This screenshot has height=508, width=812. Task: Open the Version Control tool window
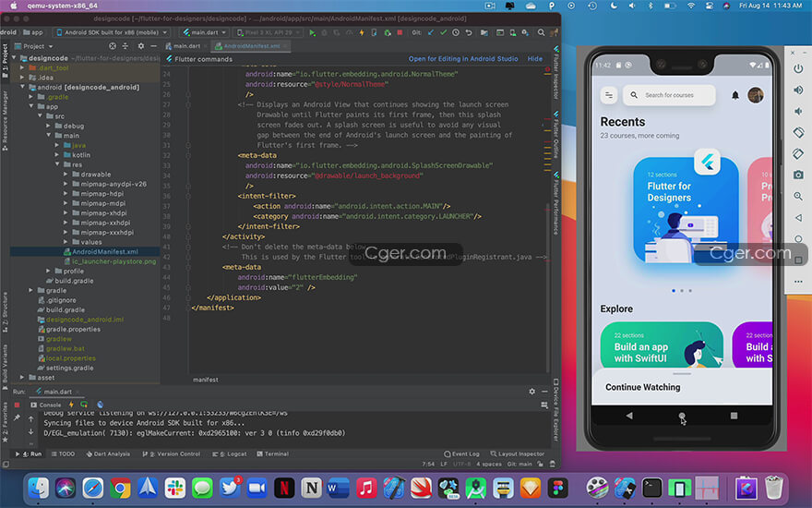pos(172,454)
